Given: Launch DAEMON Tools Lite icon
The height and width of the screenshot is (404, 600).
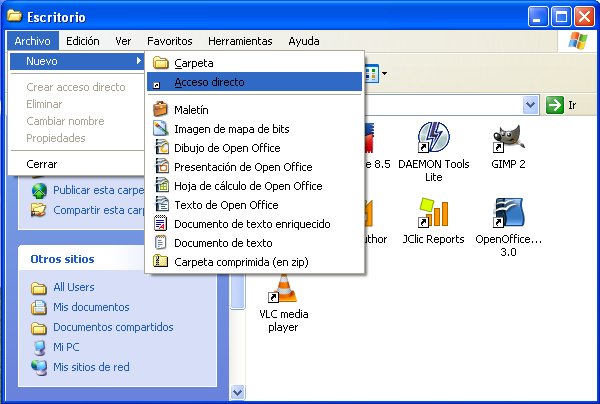Looking at the screenshot, I should tap(433, 137).
